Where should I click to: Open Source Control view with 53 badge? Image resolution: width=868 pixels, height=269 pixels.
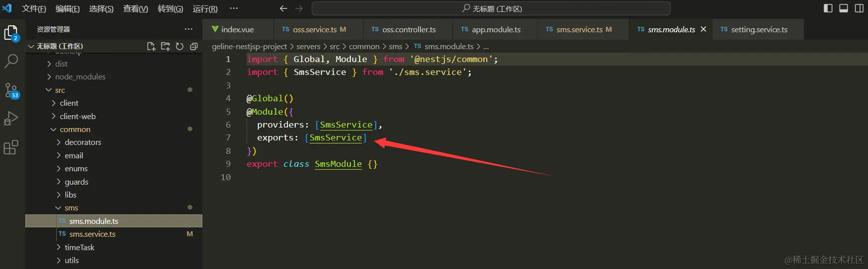click(x=11, y=90)
